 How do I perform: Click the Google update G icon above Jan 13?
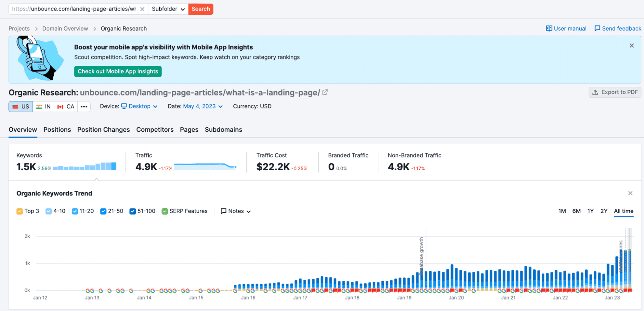point(90,291)
